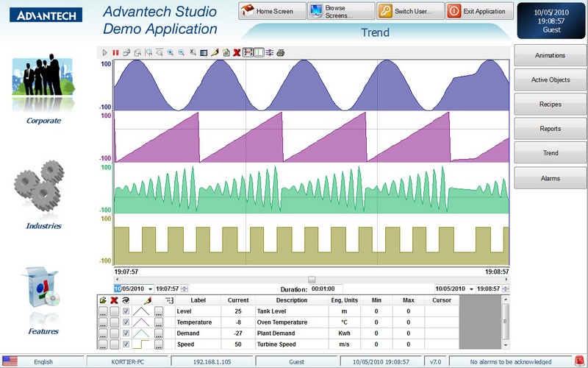Viewport: 588px width, 368px height.
Task: Click the legend table scroll up arrow
Action: pos(506,300)
